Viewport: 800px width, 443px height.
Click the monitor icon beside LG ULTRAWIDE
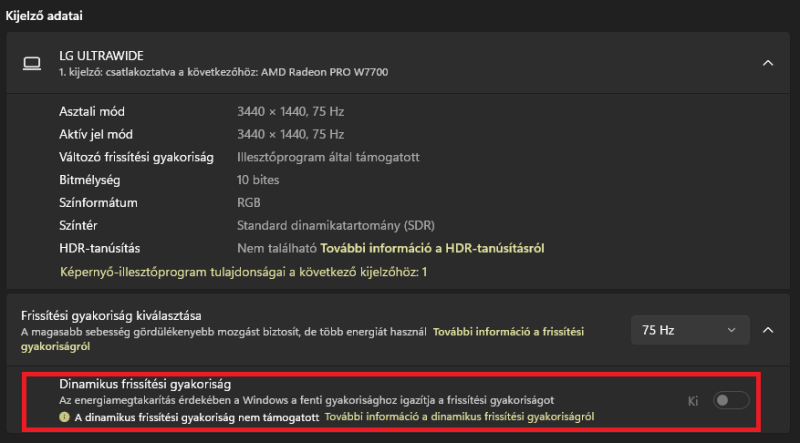32,63
